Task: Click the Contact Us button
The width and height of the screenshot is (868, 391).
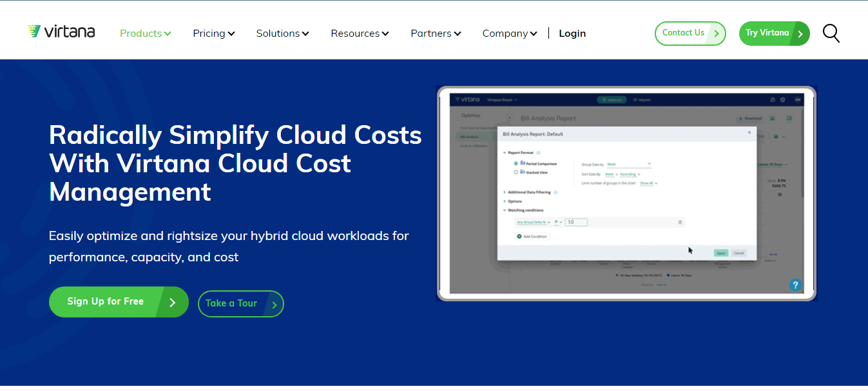Action: pos(690,34)
